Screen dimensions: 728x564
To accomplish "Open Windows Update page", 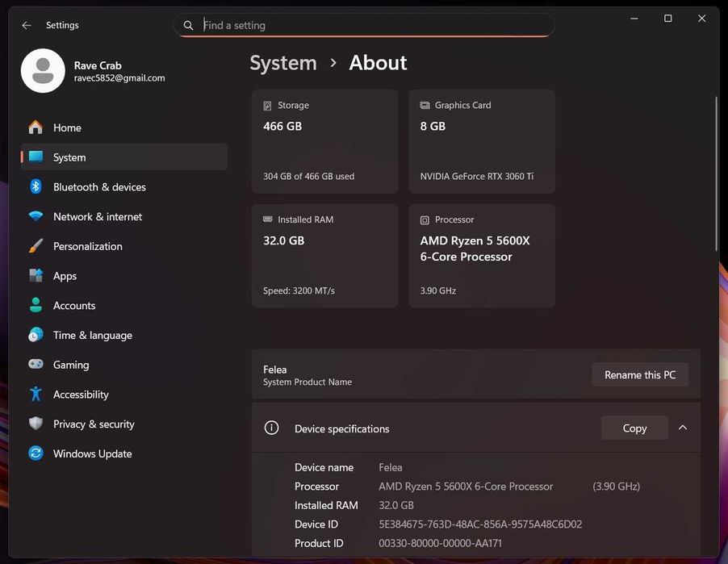I will point(124,453).
